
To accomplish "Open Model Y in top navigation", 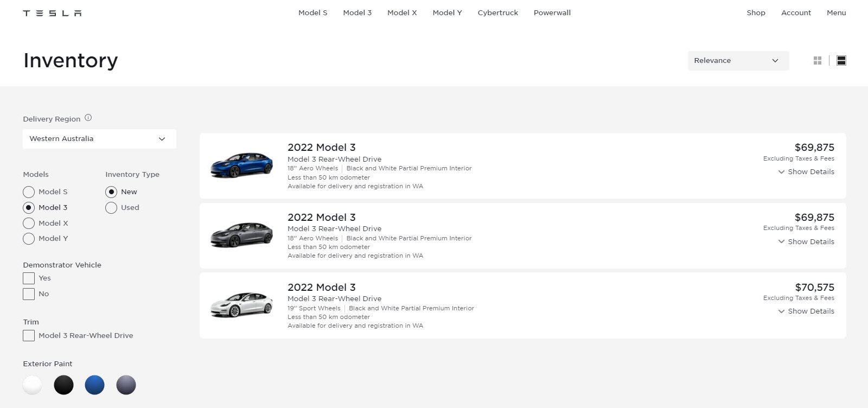I will pos(448,13).
